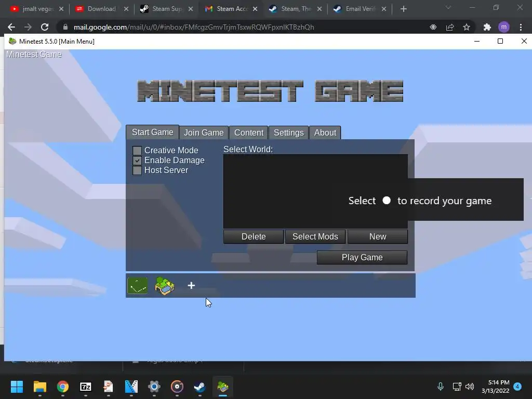The width and height of the screenshot is (532, 399).
Task: Close the Email Verification tab
Action: click(x=384, y=9)
